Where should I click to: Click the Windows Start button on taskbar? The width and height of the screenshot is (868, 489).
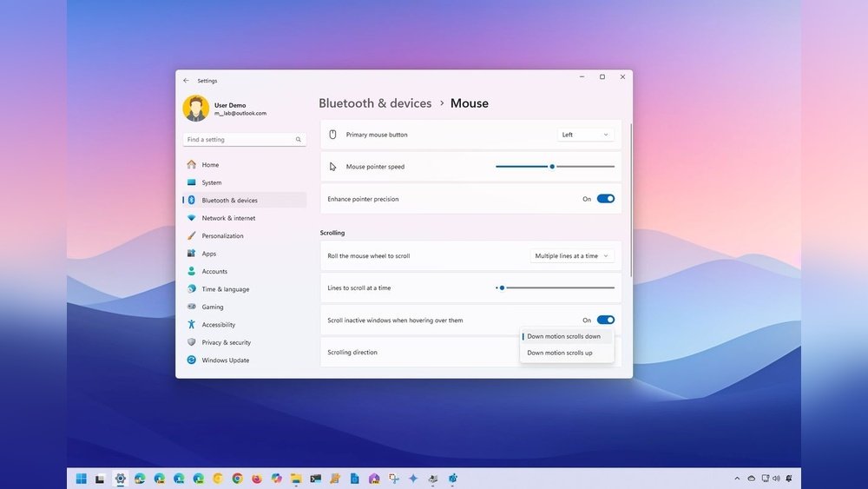[82, 479]
